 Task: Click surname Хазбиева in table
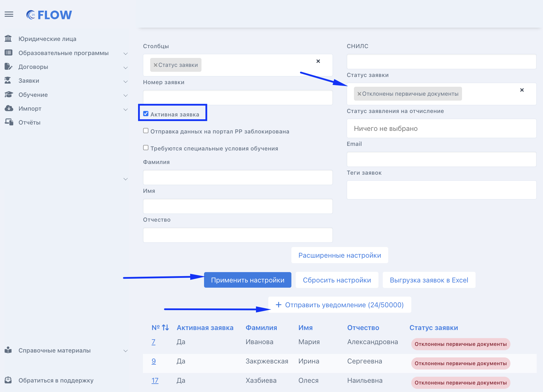[x=261, y=380]
